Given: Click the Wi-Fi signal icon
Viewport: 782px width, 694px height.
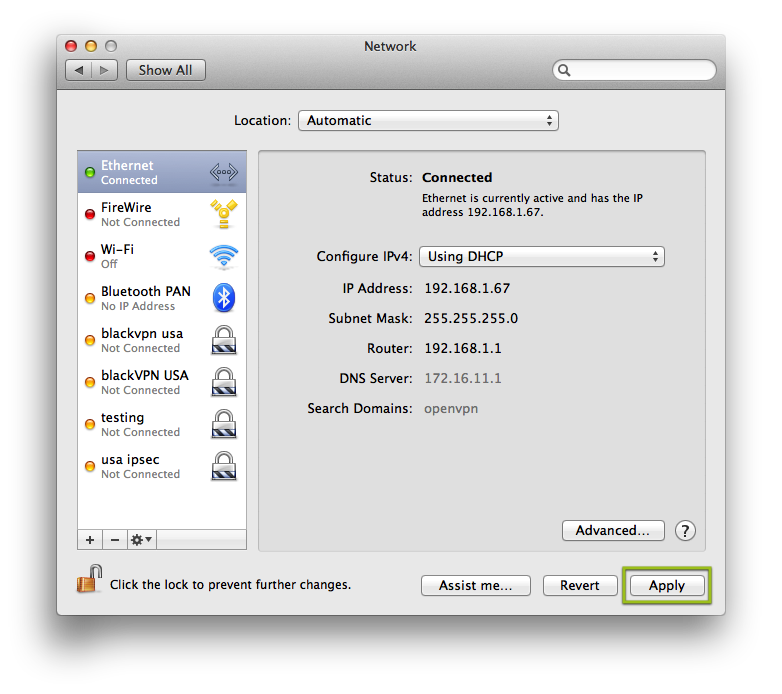Looking at the screenshot, I should coord(223,256).
